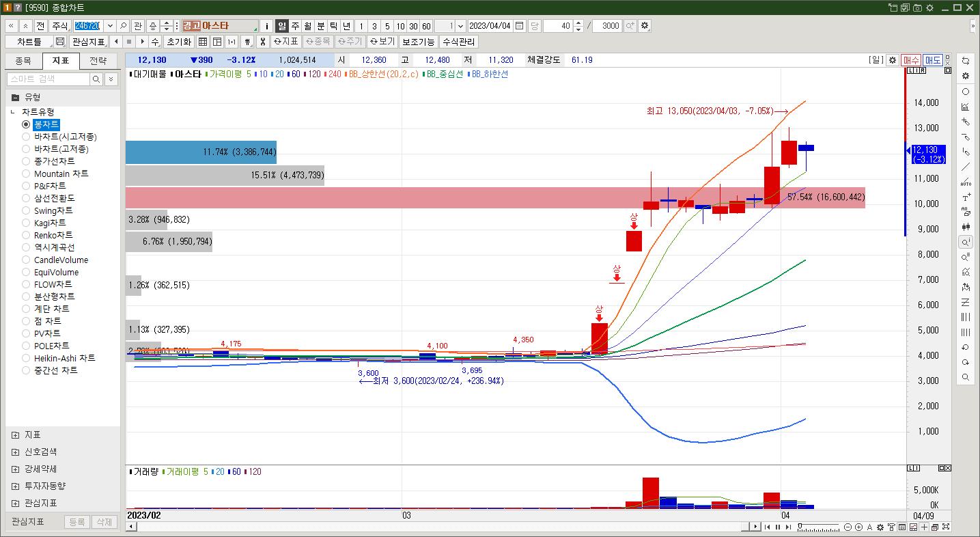Click the 보조기능 button
This screenshot has width=980, height=537.
point(418,42)
